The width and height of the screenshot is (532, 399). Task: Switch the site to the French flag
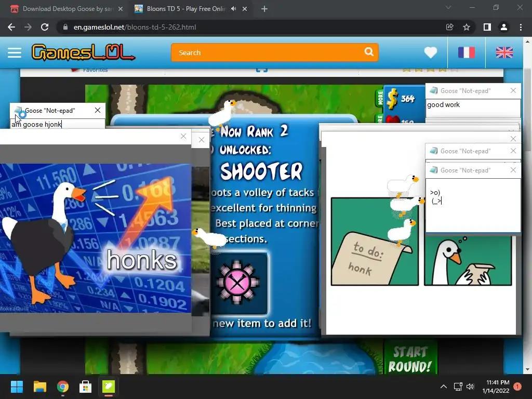pos(467,52)
